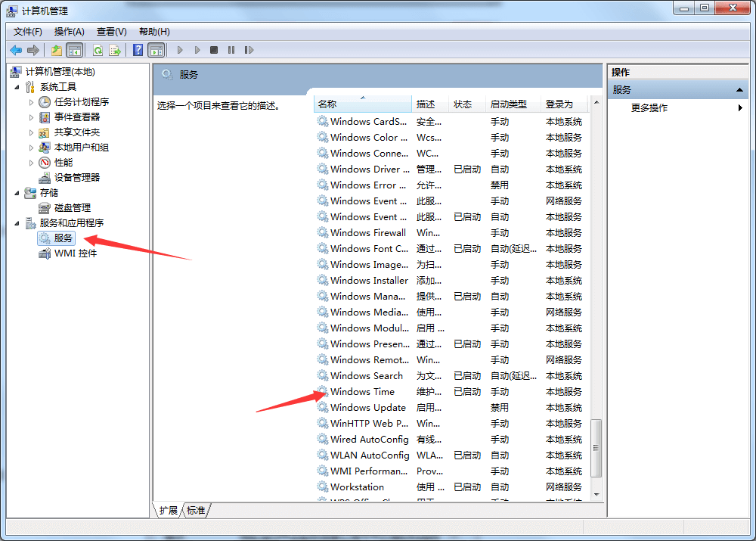Select the Windows Search service

click(x=452, y=376)
